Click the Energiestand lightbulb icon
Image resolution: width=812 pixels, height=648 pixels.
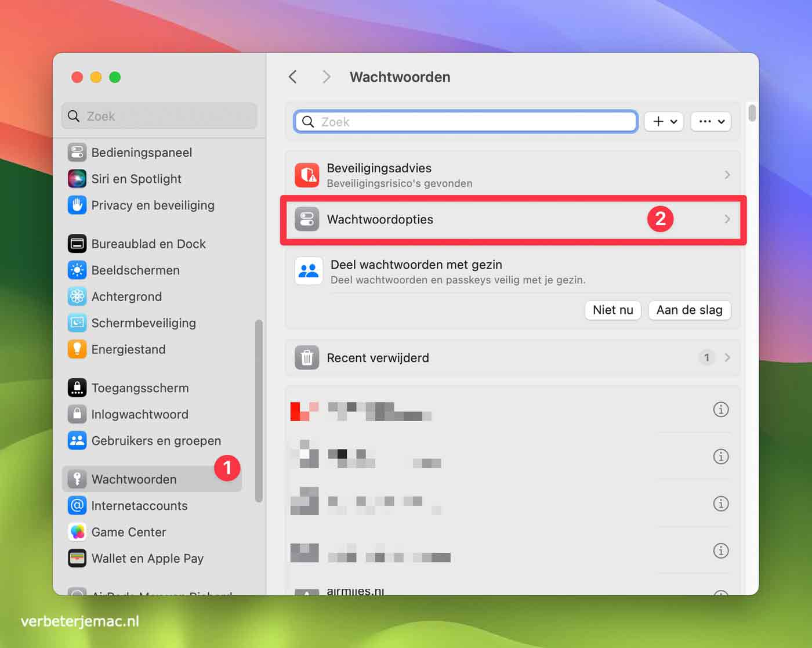click(x=77, y=349)
